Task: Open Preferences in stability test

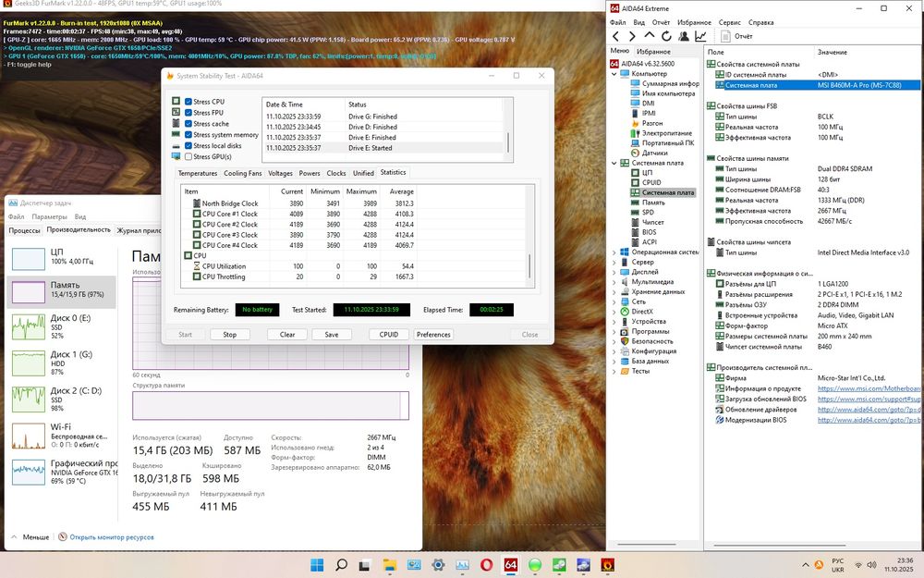Action: point(433,335)
